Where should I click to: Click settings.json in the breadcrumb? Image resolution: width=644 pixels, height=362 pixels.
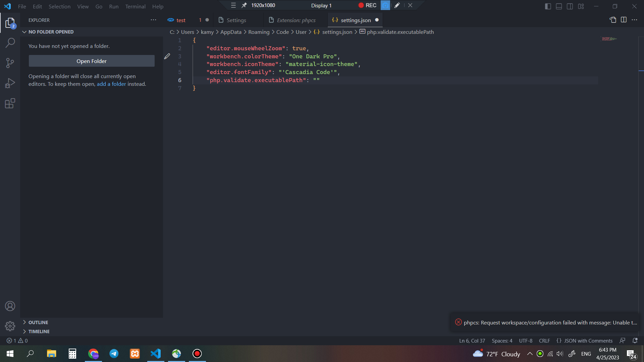(x=337, y=32)
